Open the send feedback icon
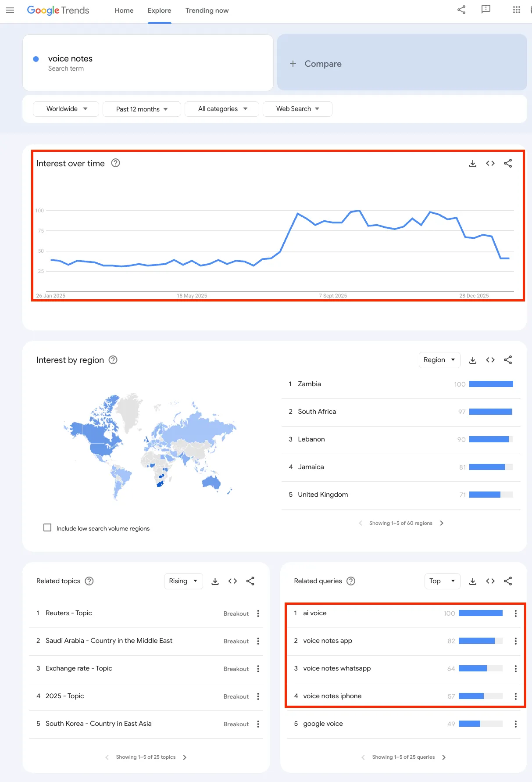This screenshot has height=782, width=532. [x=486, y=10]
